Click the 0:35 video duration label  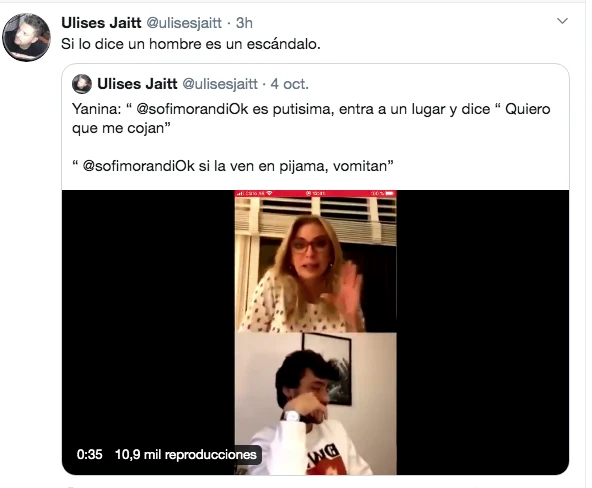pyautogui.click(x=89, y=454)
